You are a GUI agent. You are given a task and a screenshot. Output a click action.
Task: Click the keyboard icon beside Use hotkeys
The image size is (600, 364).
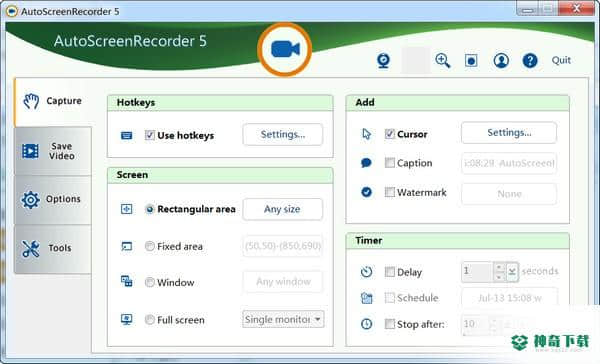127,135
